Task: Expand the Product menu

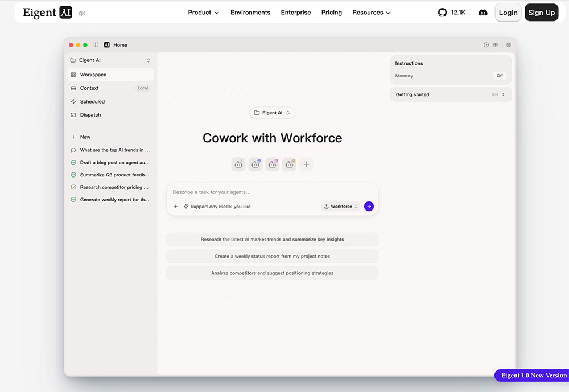Action: 203,13
